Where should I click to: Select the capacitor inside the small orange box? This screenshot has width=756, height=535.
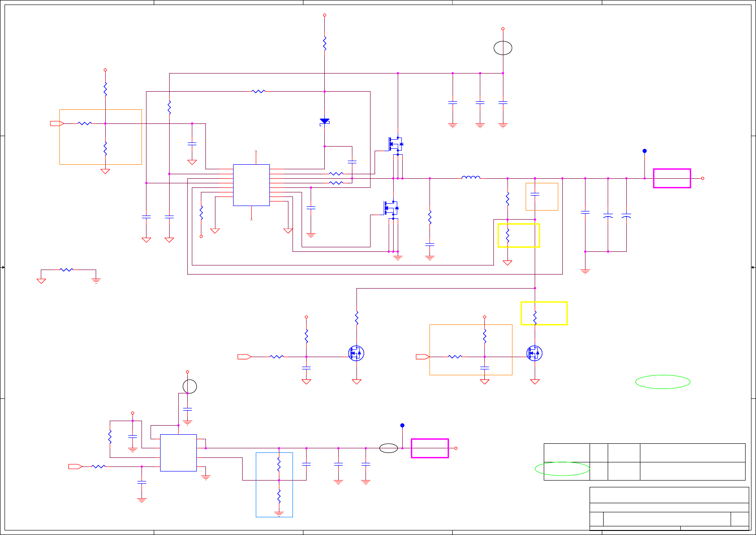coord(535,194)
